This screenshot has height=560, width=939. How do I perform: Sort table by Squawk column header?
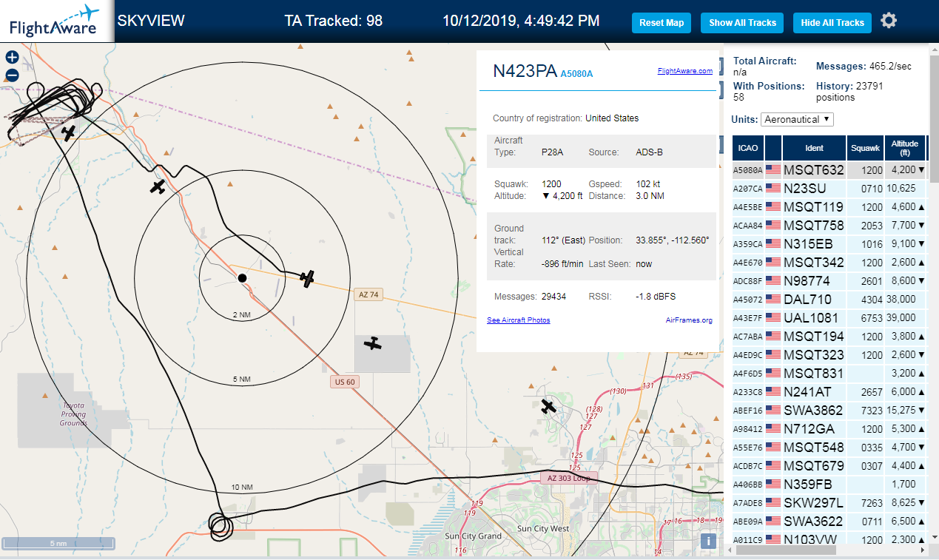[865, 148]
